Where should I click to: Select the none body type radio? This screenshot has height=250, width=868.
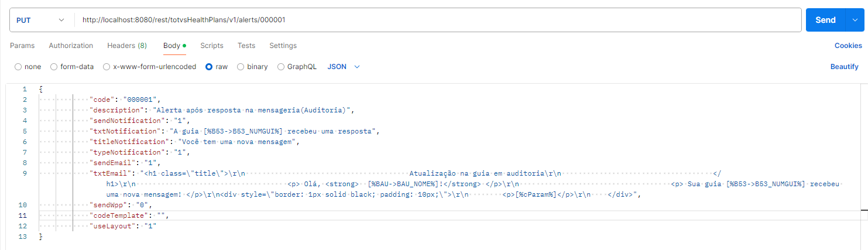[x=18, y=67]
